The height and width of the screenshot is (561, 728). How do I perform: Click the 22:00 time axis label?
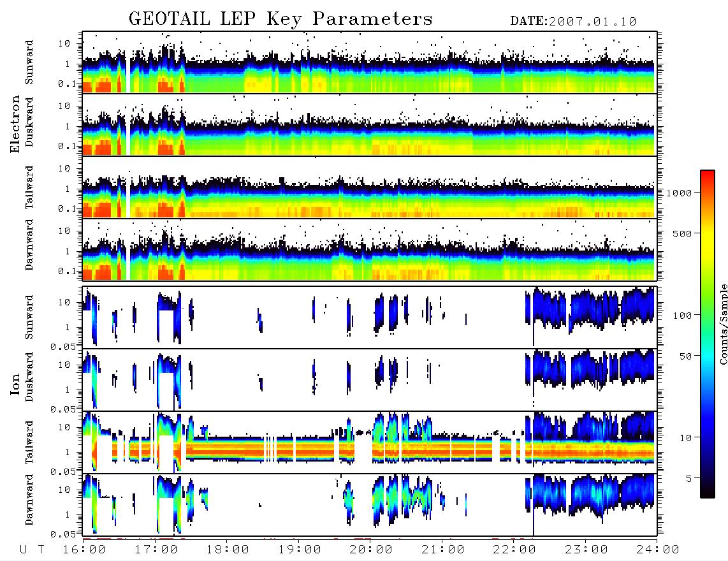click(514, 550)
